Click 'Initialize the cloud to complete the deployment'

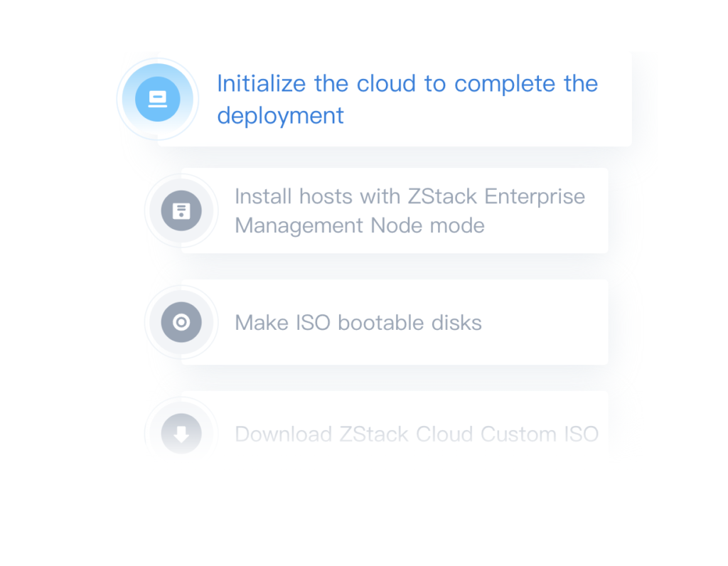[x=407, y=100]
